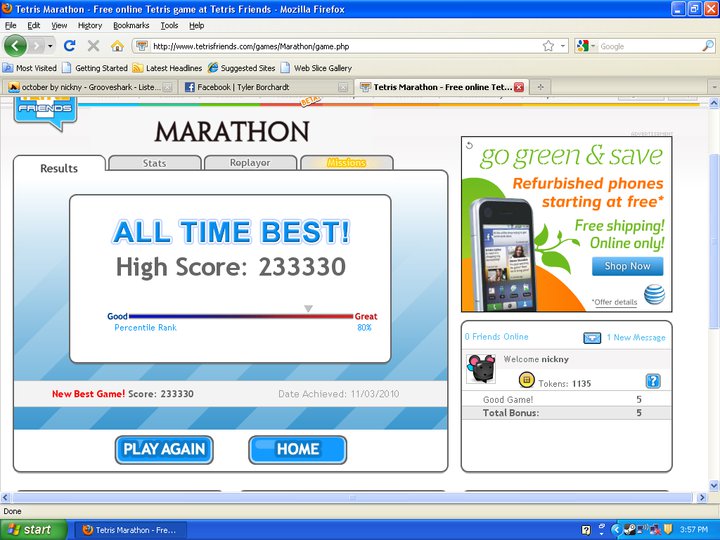The height and width of the screenshot is (540, 720).
Task: Click the ad refresh arrow icon
Action: click(x=469, y=145)
